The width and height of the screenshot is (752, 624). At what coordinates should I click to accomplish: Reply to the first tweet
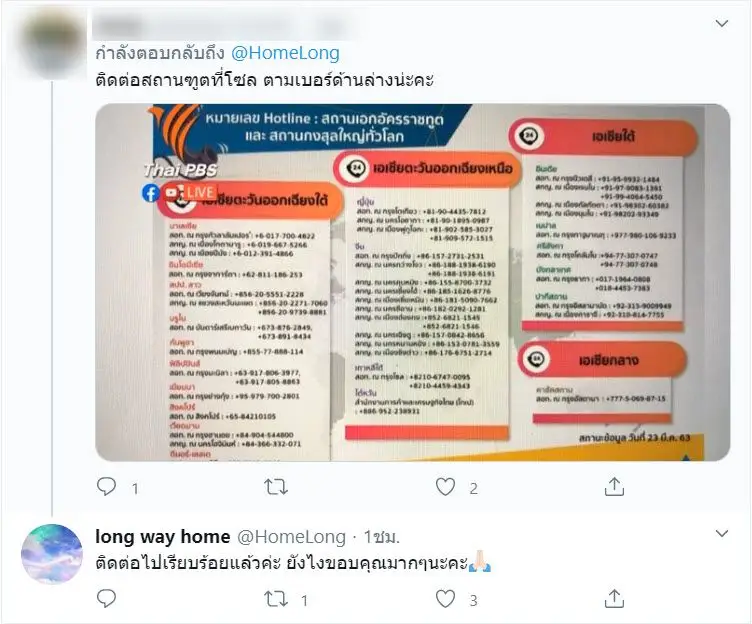106,486
